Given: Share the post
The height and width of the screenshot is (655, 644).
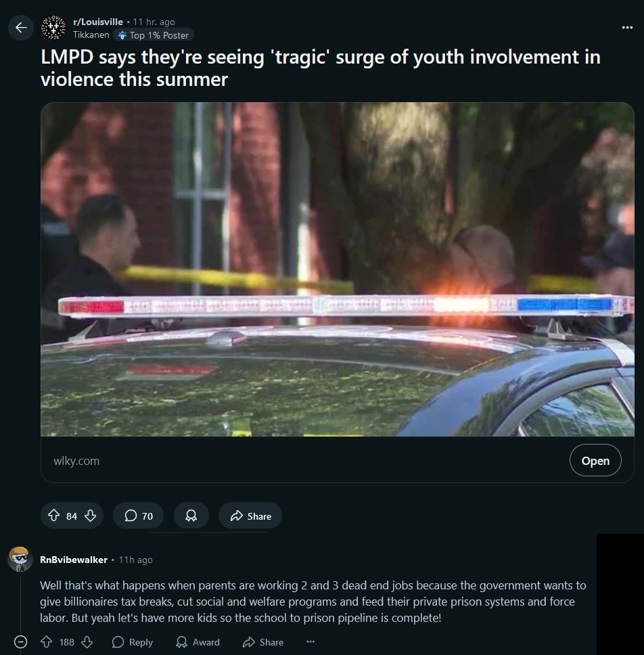Looking at the screenshot, I should [250, 516].
